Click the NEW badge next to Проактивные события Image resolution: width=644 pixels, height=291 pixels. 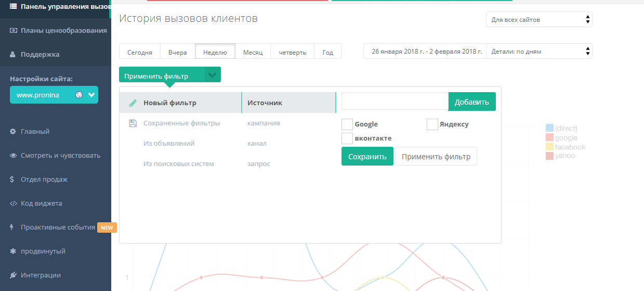107,227
